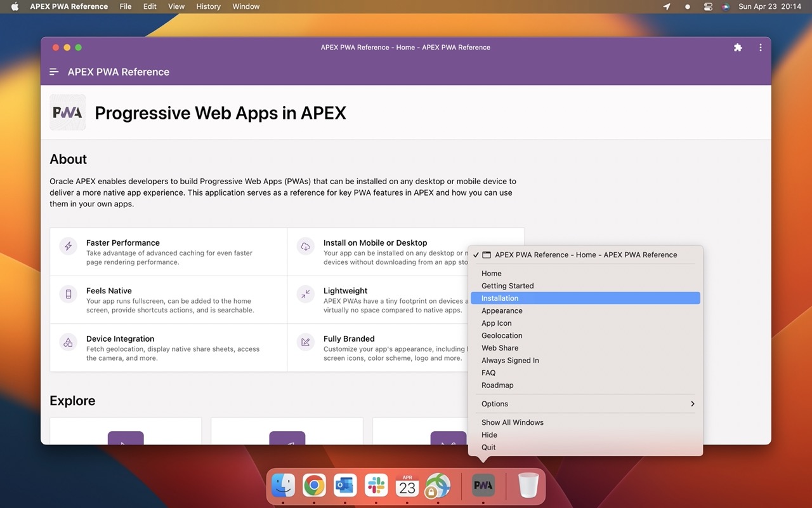Click the Faster Performance lightning icon
Screen dimensions: 812x508
click(x=68, y=246)
